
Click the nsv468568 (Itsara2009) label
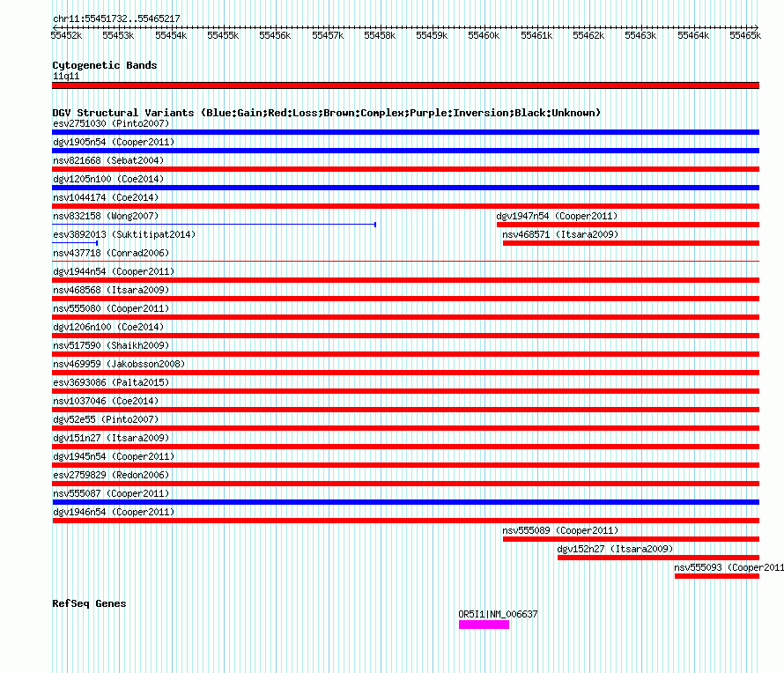click(111, 290)
